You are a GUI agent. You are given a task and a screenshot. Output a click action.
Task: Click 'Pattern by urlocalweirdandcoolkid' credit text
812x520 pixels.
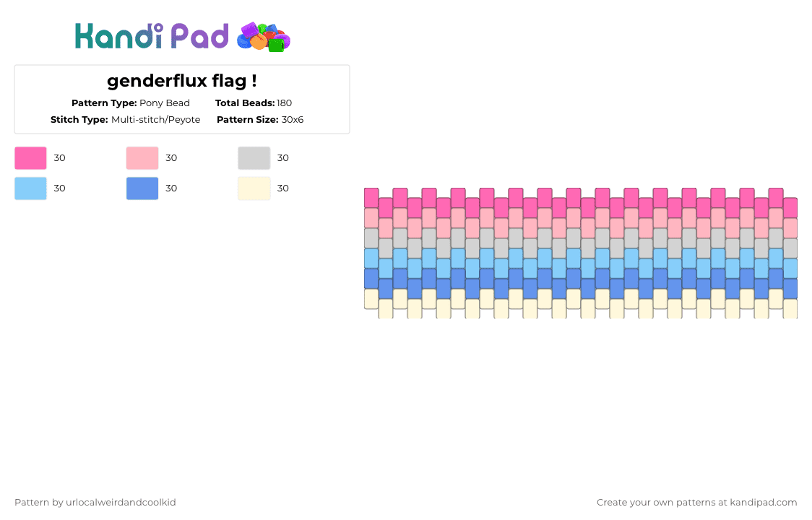tap(95, 503)
